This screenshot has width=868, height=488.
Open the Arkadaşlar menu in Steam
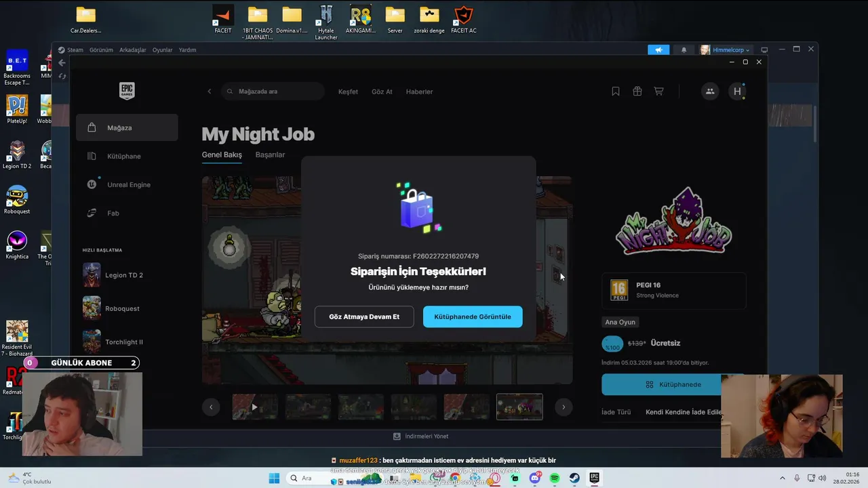click(x=133, y=49)
